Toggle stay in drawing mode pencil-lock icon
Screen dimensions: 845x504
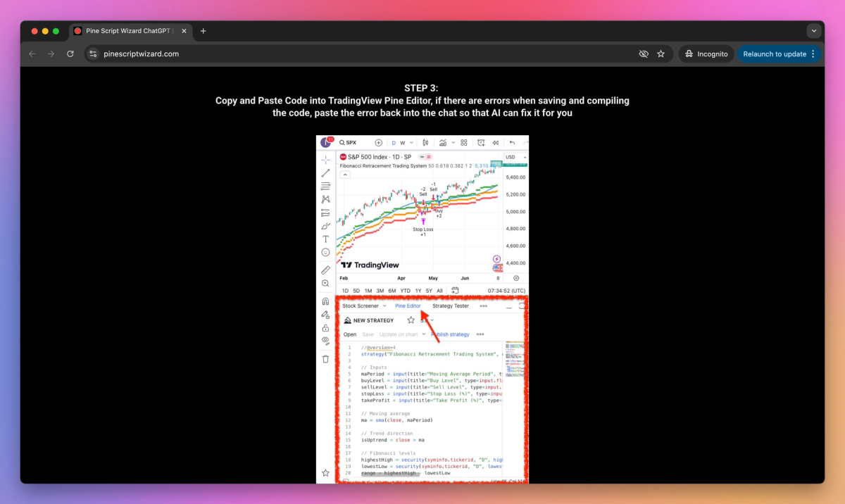[x=325, y=315]
